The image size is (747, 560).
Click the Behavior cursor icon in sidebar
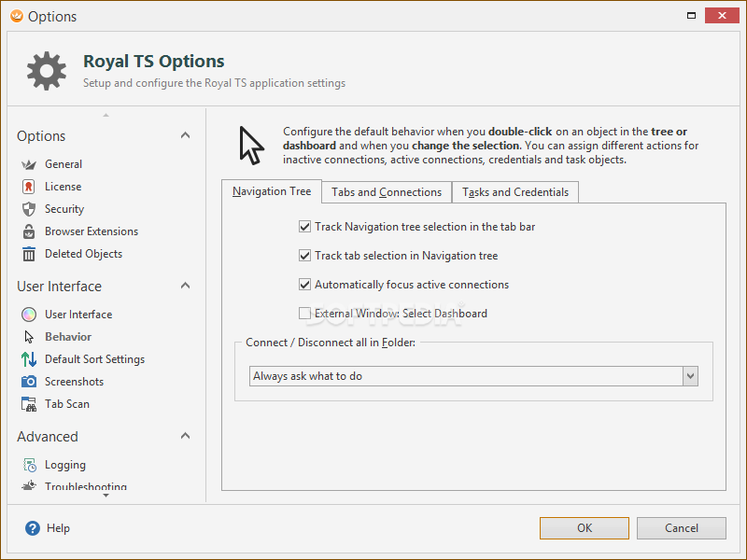click(29, 337)
